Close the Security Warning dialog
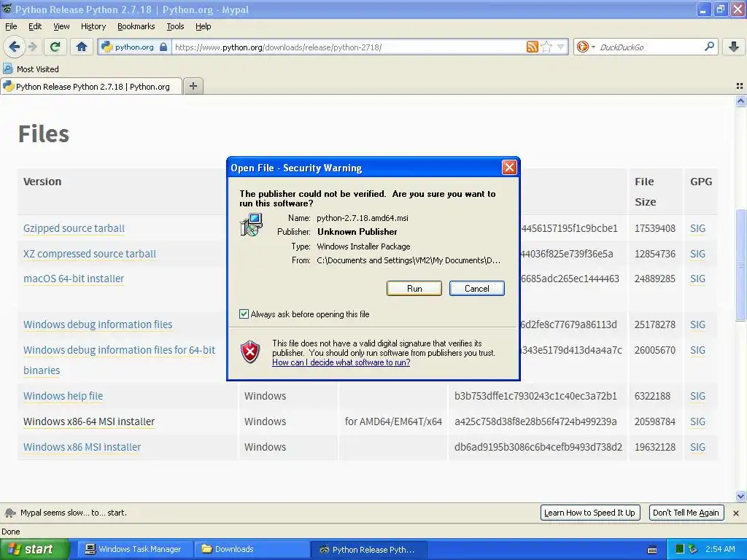This screenshot has height=560, width=747. pyautogui.click(x=509, y=168)
